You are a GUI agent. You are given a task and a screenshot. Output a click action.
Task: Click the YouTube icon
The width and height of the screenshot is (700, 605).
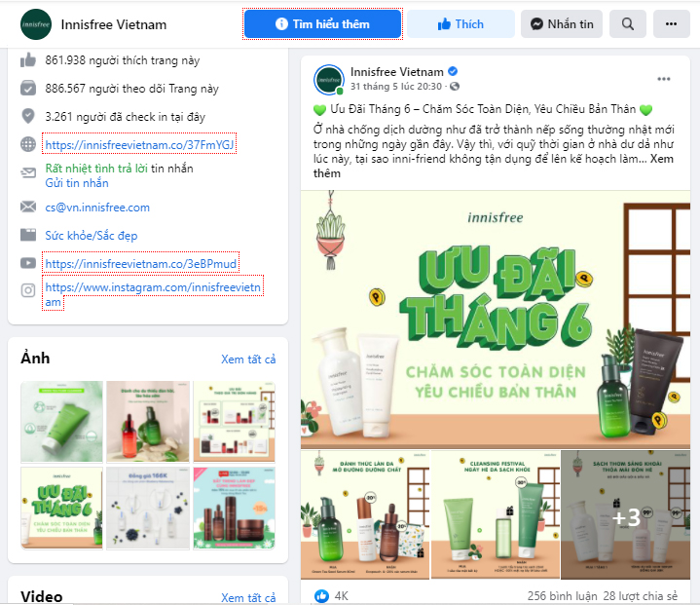[x=28, y=263]
